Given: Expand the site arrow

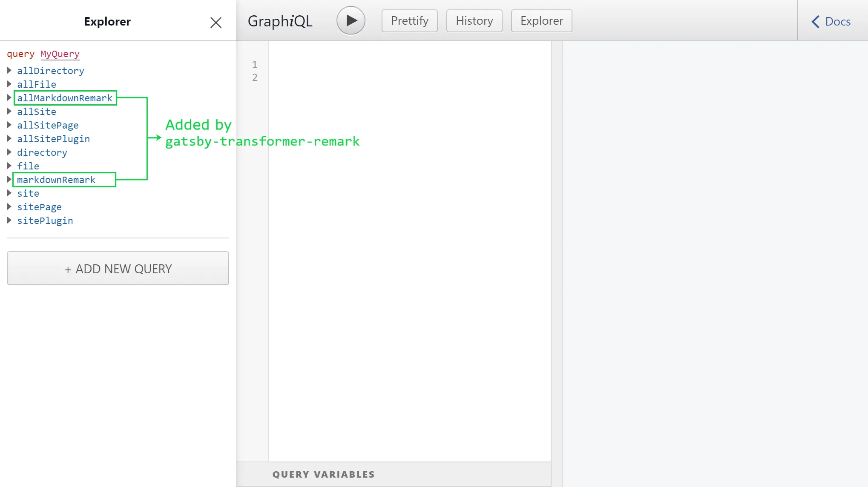Looking at the screenshot, I should click(x=9, y=193).
